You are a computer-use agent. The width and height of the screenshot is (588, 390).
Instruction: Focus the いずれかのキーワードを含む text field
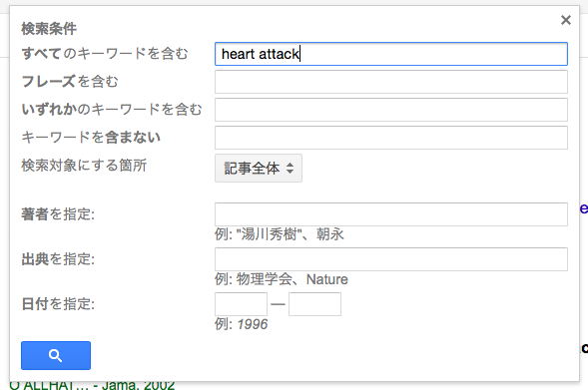coord(391,110)
